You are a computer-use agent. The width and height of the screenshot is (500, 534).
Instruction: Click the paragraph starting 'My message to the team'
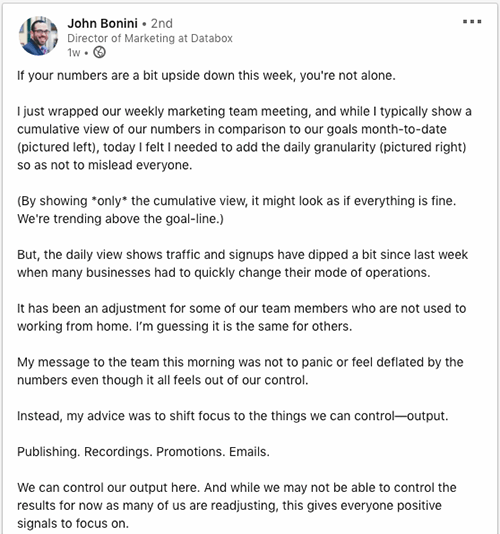coord(240,371)
